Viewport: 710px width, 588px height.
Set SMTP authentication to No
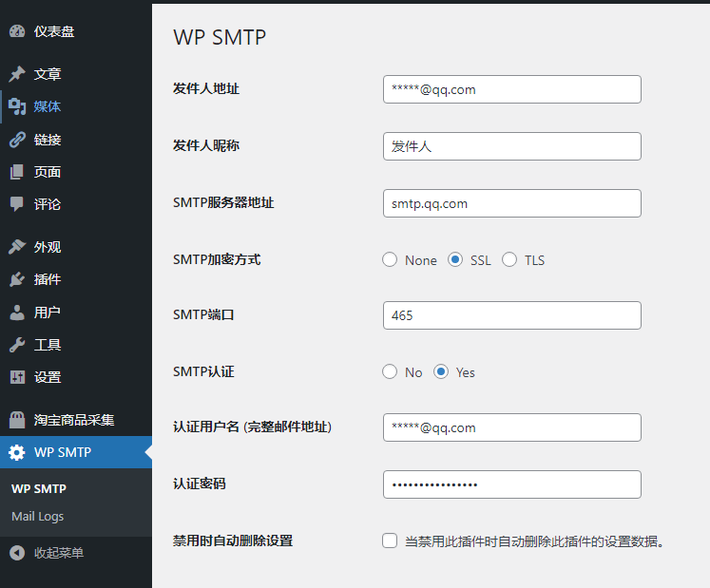tap(390, 372)
